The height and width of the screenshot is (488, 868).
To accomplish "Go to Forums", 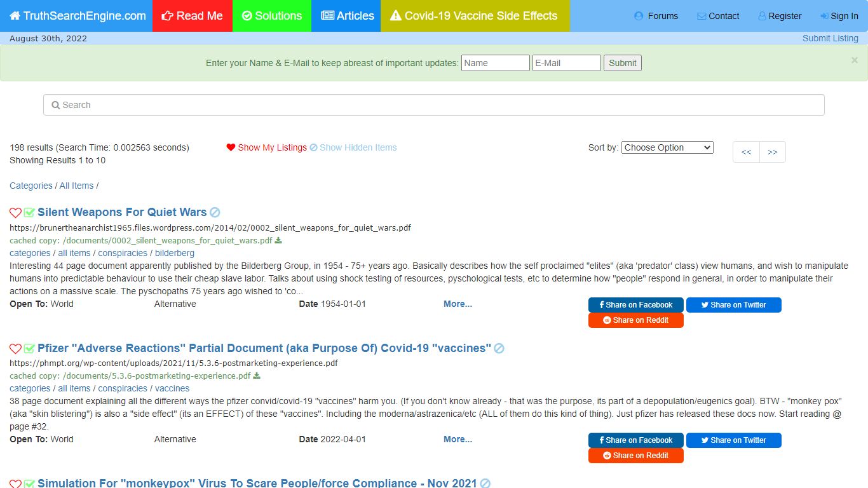I will click(656, 16).
